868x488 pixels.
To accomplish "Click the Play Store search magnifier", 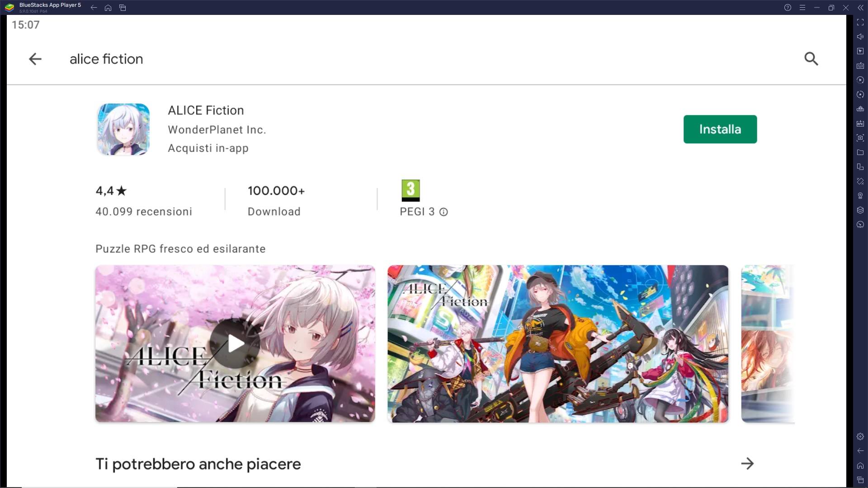I will pyautogui.click(x=811, y=59).
